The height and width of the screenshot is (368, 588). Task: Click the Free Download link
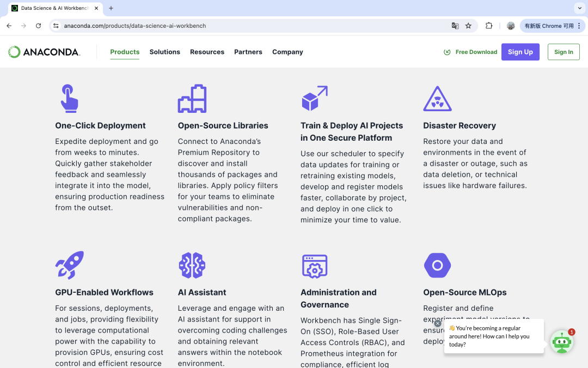coord(470,52)
